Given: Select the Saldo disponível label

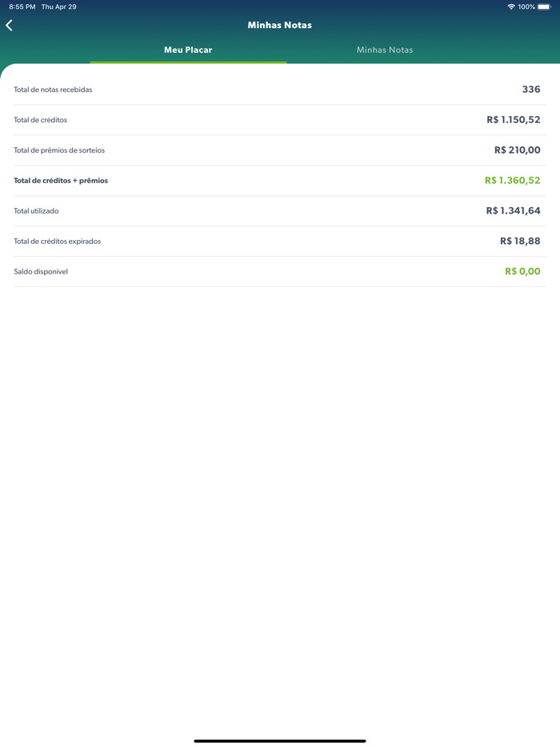Looking at the screenshot, I should [41, 272].
